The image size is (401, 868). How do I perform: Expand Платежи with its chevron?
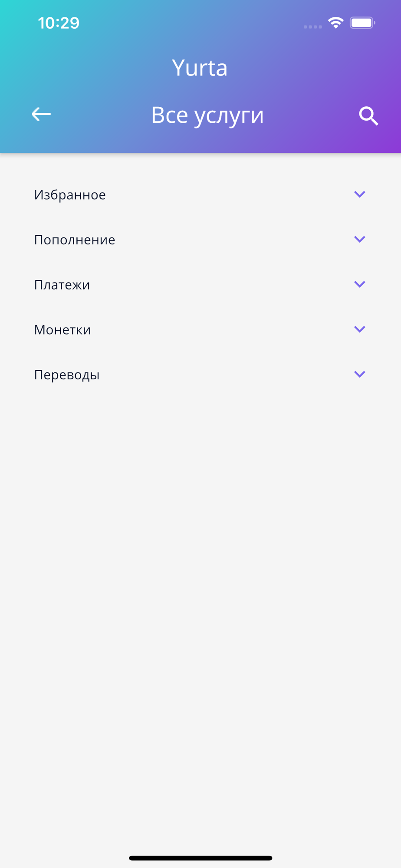point(359,284)
